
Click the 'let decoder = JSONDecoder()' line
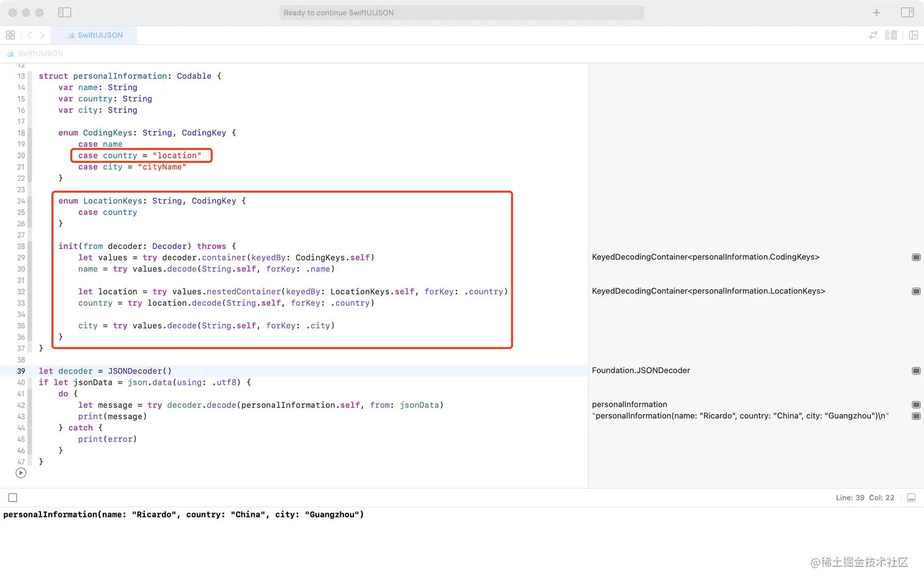(x=105, y=371)
